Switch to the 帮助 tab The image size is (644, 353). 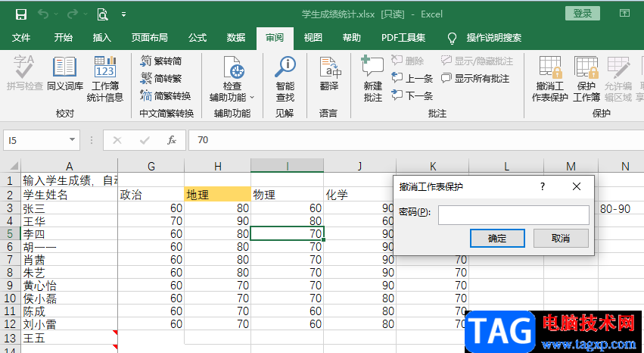point(352,38)
